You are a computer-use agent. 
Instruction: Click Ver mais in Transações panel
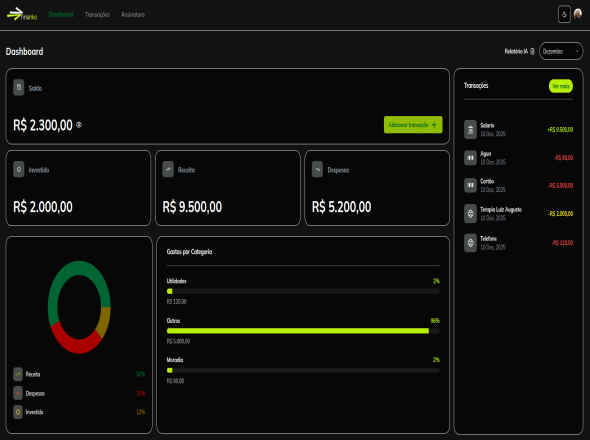click(561, 86)
